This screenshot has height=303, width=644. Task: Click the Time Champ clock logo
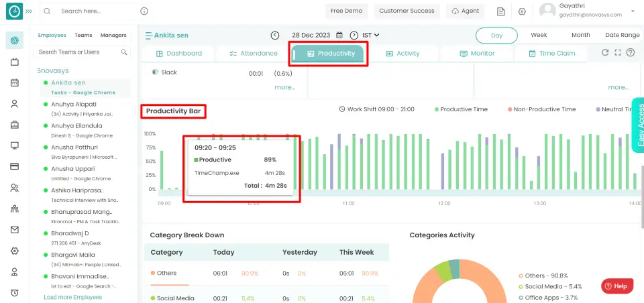click(x=14, y=12)
